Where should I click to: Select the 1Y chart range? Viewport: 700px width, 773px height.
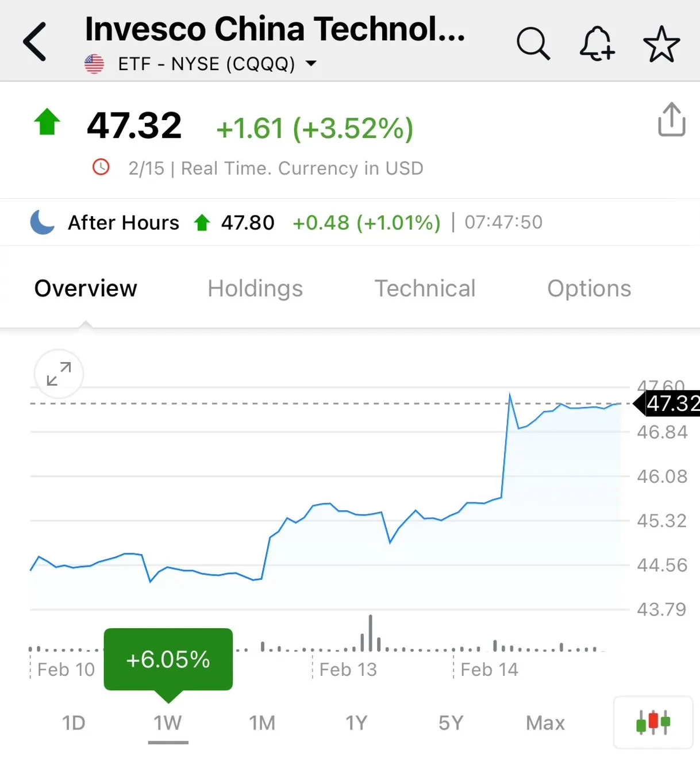click(356, 722)
